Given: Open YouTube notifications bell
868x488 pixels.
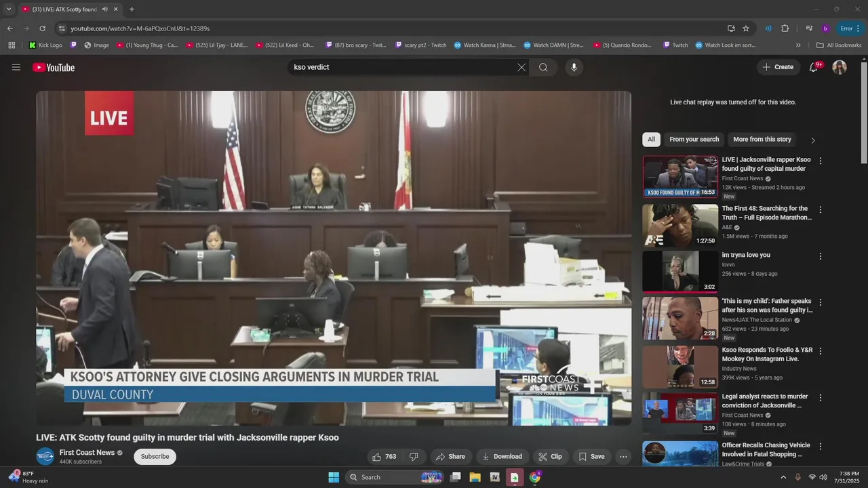Looking at the screenshot, I should coord(814,67).
